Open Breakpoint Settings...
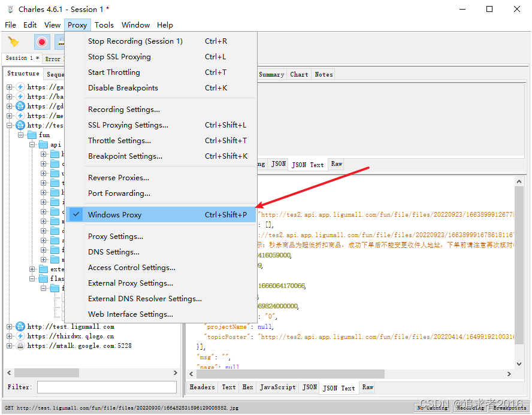The image size is (532, 415). (161, 156)
